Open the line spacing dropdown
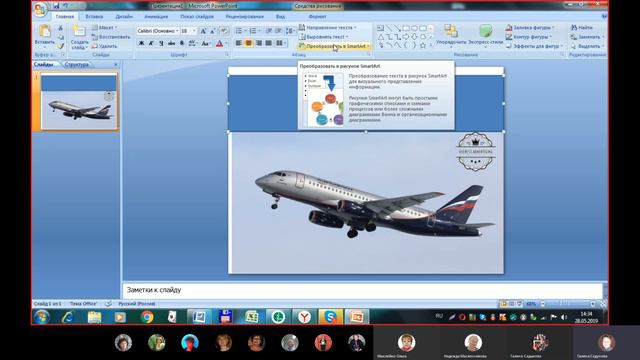640x360 pixels. 291,31
